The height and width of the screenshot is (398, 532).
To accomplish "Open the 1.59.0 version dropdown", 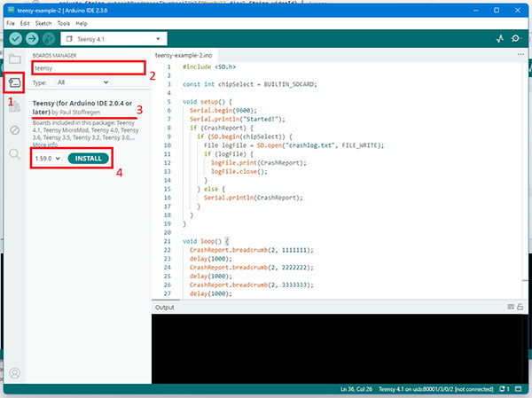I will point(46,158).
